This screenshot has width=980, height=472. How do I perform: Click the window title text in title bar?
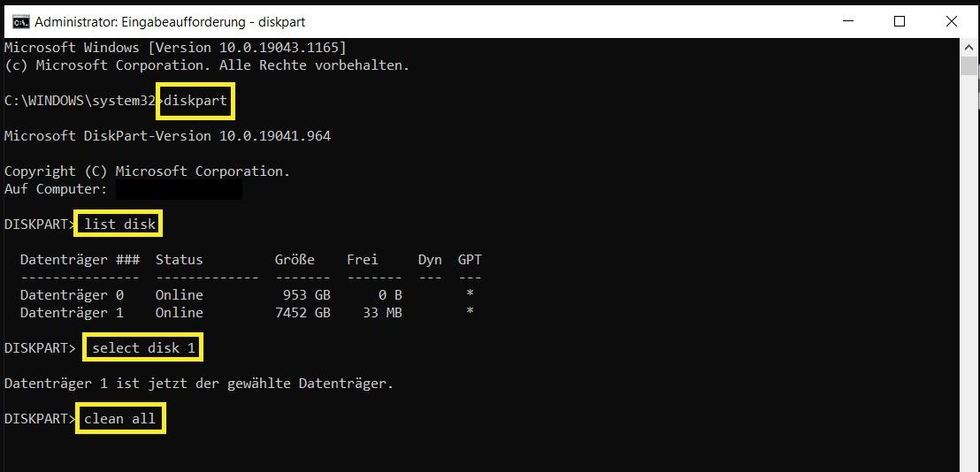coord(170,21)
